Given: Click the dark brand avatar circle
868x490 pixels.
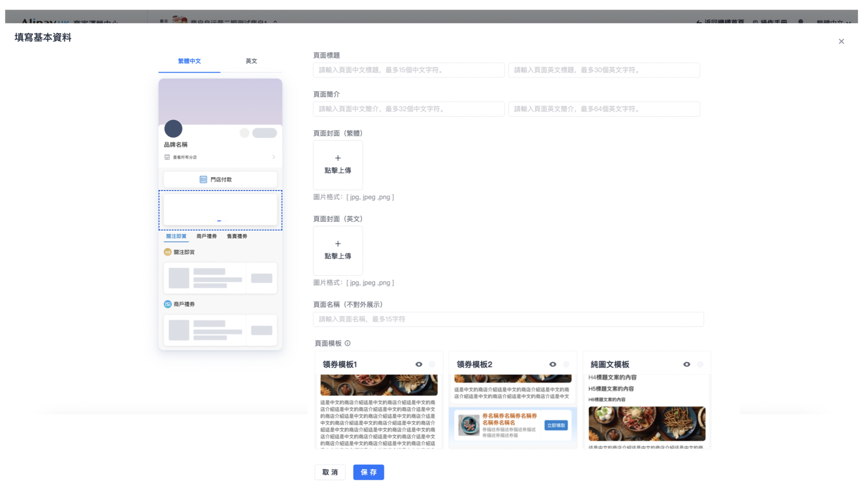Looking at the screenshot, I should pos(173,129).
